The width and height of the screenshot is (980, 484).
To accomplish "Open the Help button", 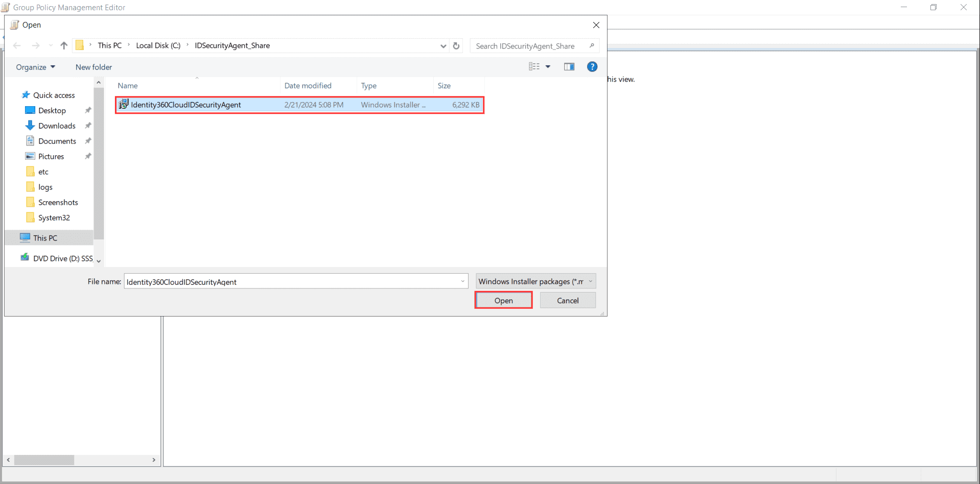I will pyautogui.click(x=592, y=67).
